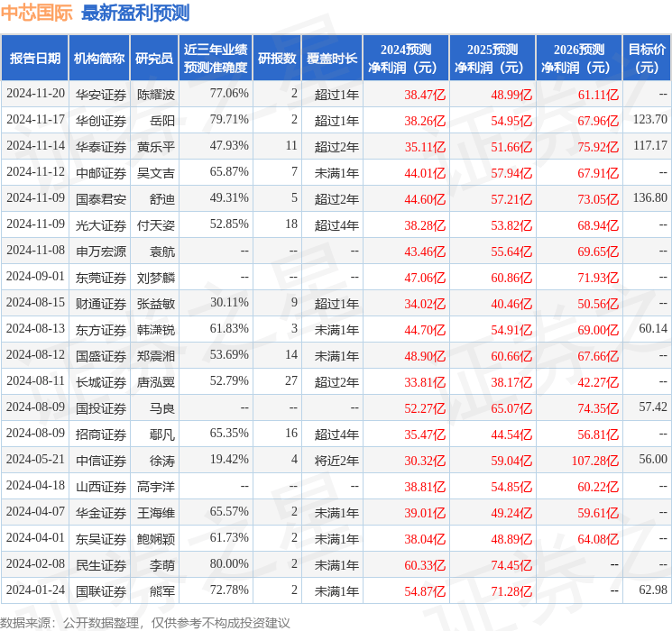Click the 2025预测净利润 column header
Screen dimensions: 672x631
tap(492, 59)
